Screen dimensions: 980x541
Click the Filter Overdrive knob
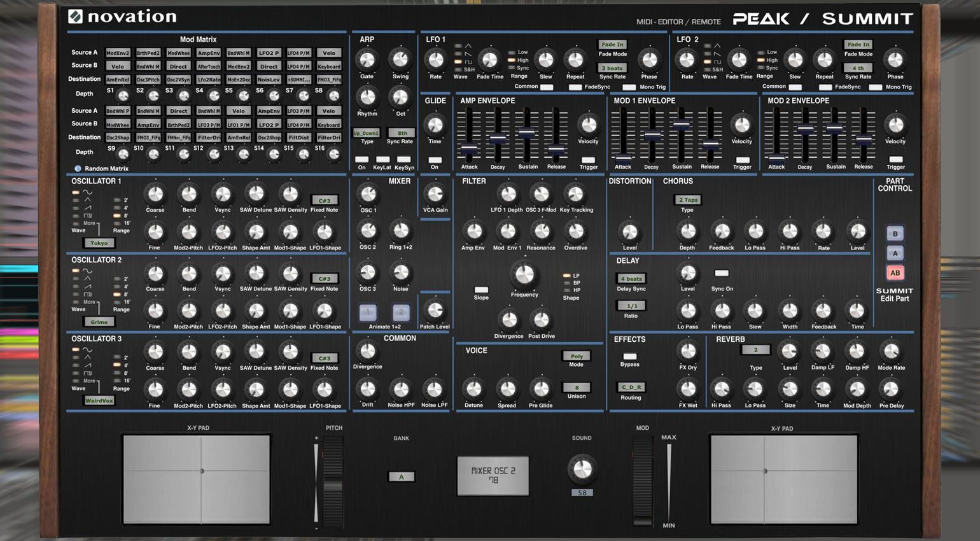tap(575, 232)
